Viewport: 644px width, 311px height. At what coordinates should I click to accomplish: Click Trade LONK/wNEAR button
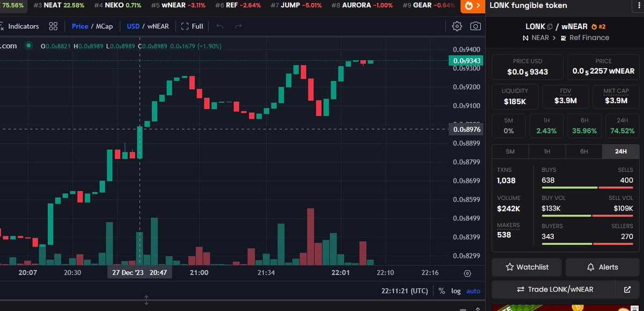(555, 289)
